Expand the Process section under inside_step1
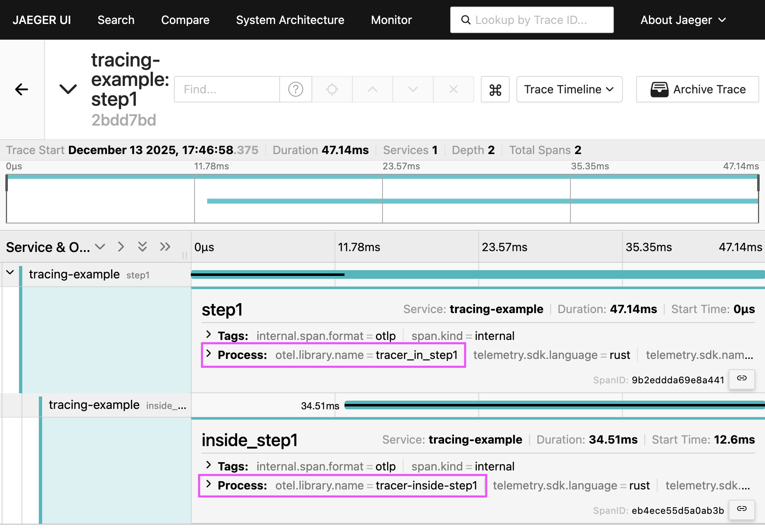The height and width of the screenshot is (532, 765). coord(209,484)
